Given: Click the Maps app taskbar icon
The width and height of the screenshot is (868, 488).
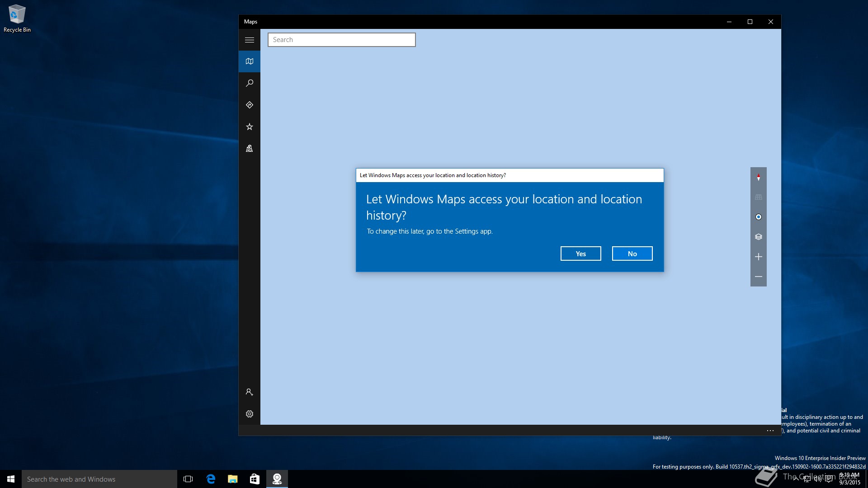Looking at the screenshot, I should (277, 479).
